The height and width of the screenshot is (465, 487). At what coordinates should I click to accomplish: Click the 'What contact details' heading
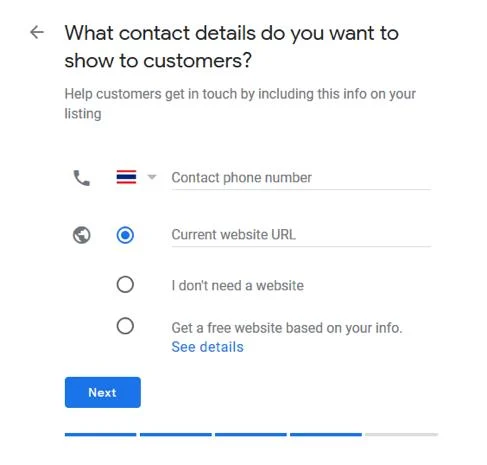232,47
